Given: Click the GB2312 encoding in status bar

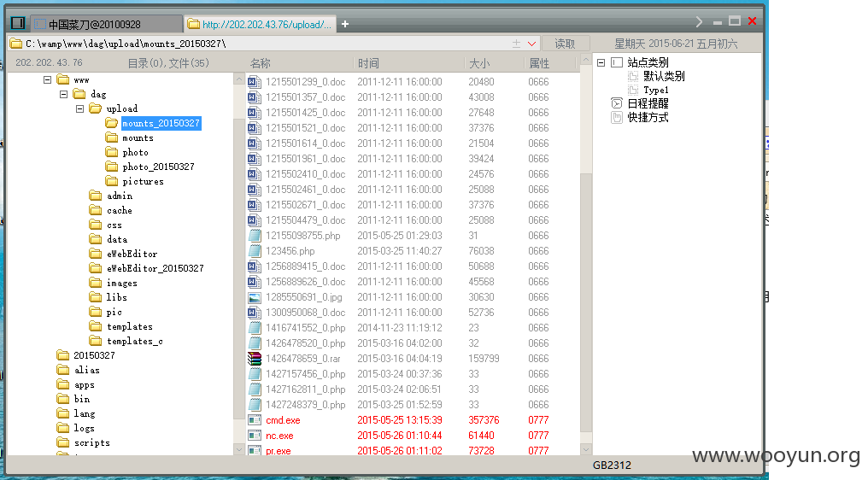Looking at the screenshot, I should click(612, 465).
